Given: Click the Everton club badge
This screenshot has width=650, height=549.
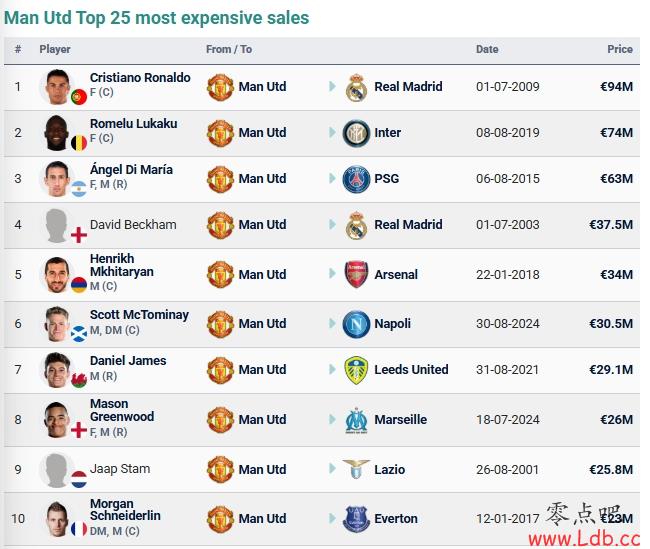Looking at the screenshot, I should tap(356, 519).
